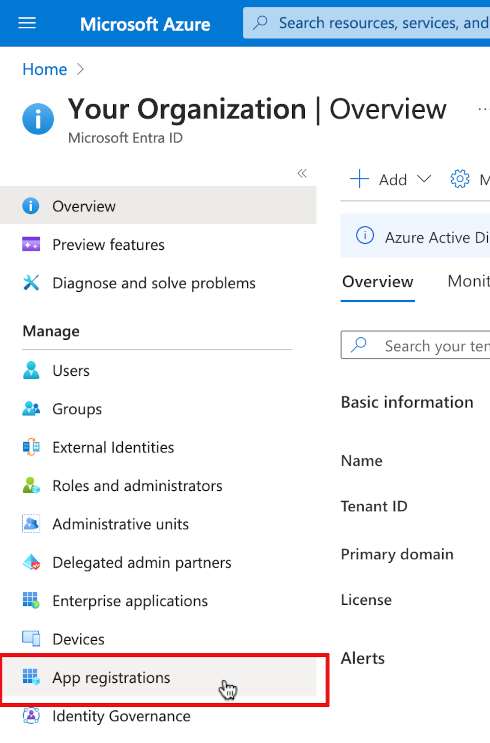Click the Enterprise applications grid icon
Image resolution: width=490 pixels, height=743 pixels.
pyautogui.click(x=31, y=600)
